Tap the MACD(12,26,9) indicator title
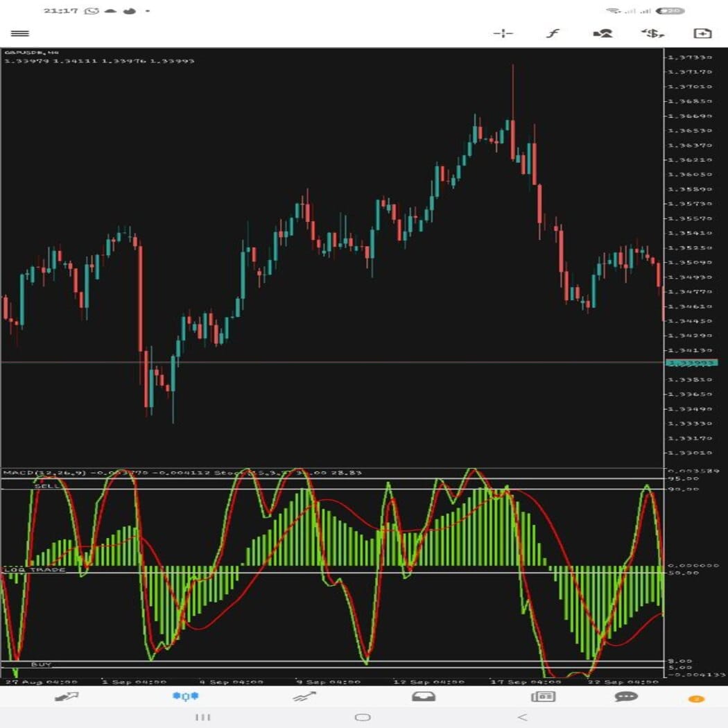This screenshot has height=728, width=728. [x=45, y=473]
